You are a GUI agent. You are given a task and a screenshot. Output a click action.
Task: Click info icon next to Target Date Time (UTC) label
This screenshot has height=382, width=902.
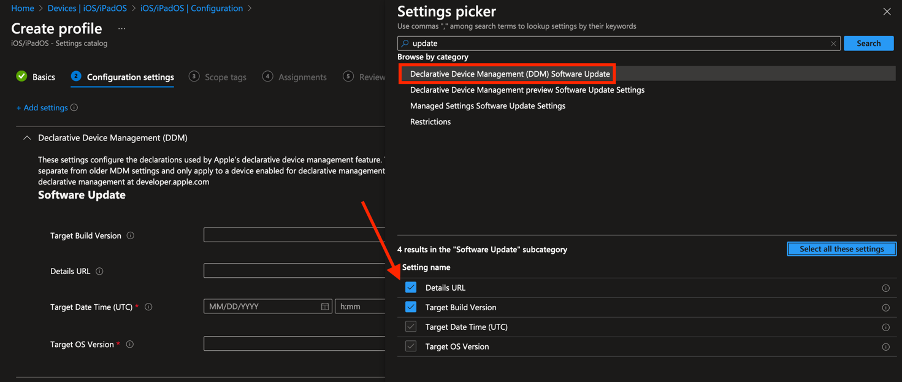pos(148,307)
